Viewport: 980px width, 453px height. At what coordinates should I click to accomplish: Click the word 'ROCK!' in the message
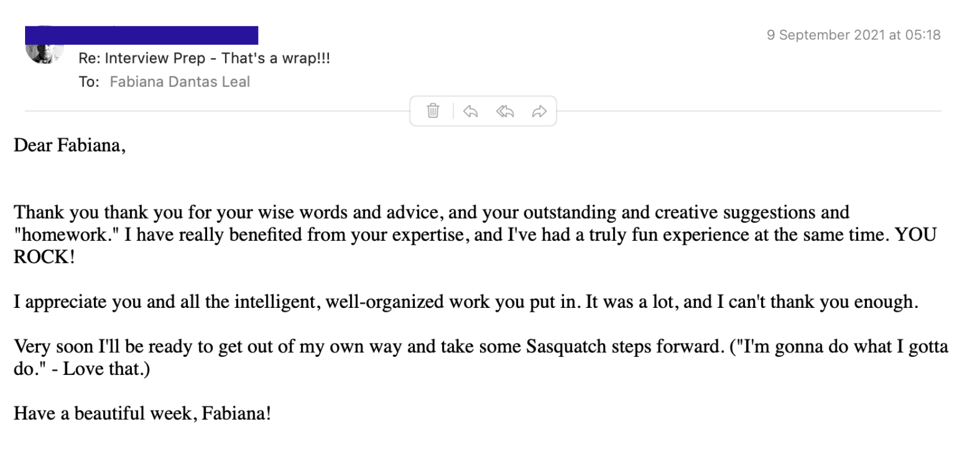coord(44,257)
